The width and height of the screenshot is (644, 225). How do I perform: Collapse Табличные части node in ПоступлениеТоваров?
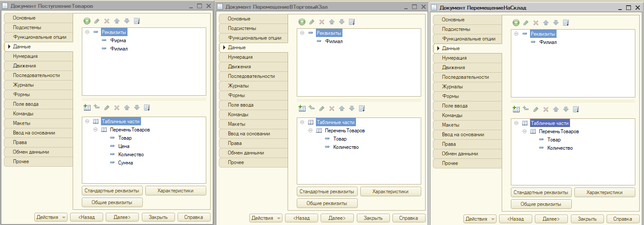pos(87,121)
